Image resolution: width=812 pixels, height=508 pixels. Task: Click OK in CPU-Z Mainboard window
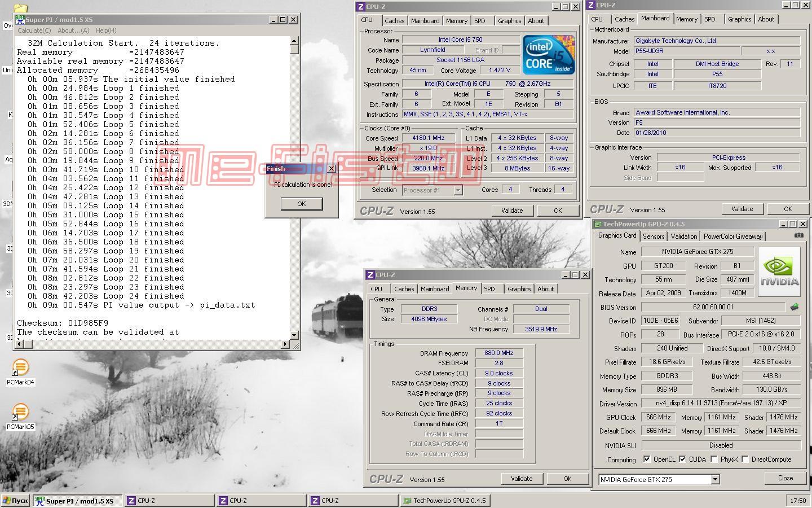point(788,209)
